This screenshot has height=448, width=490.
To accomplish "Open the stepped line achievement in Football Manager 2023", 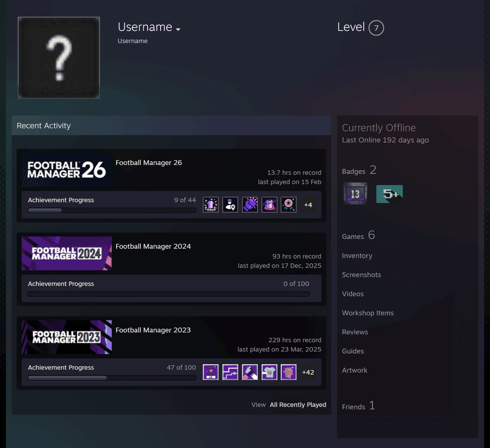I will [230, 372].
